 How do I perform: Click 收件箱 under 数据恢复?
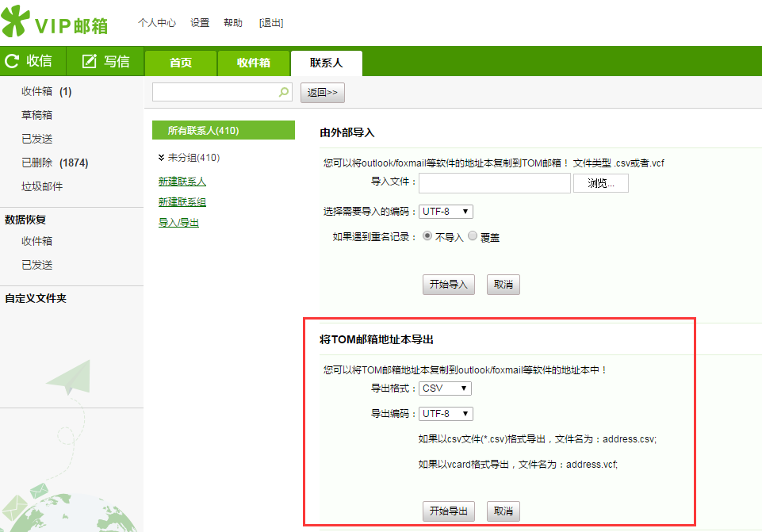[37, 241]
